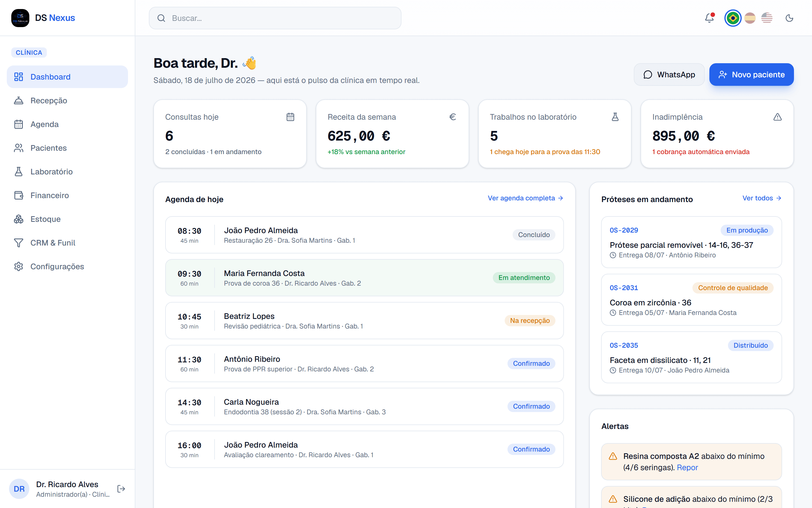Open Ver agenda completa link

point(526,198)
